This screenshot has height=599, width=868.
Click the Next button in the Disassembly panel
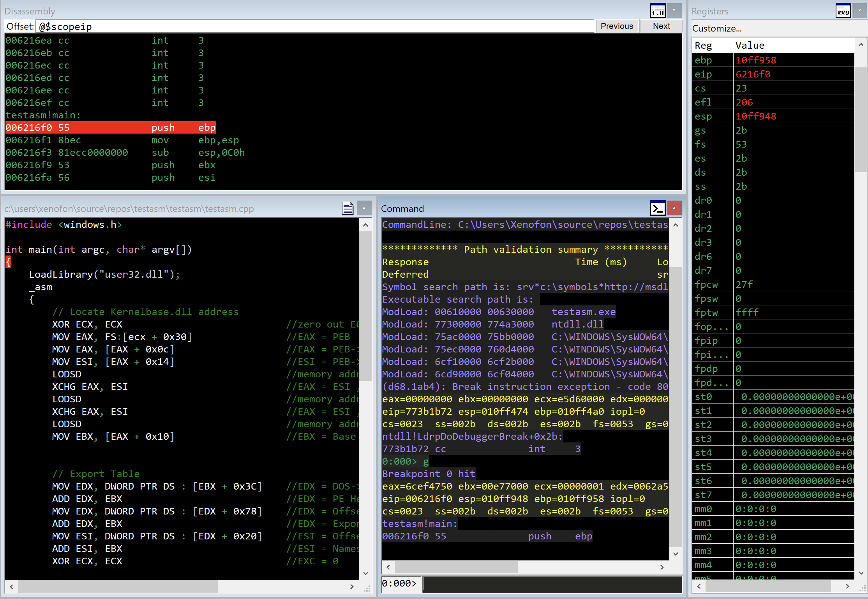tap(661, 26)
